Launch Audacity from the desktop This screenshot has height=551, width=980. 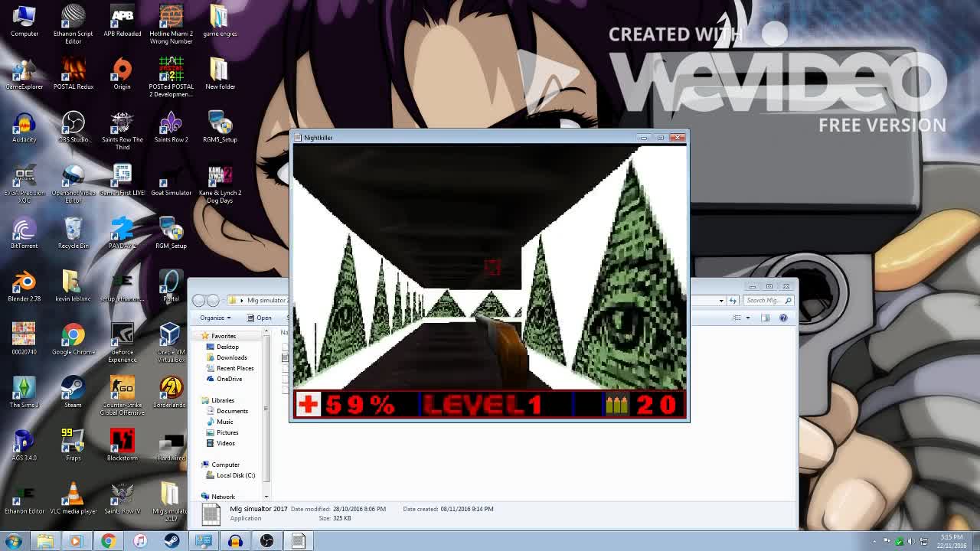pos(24,125)
